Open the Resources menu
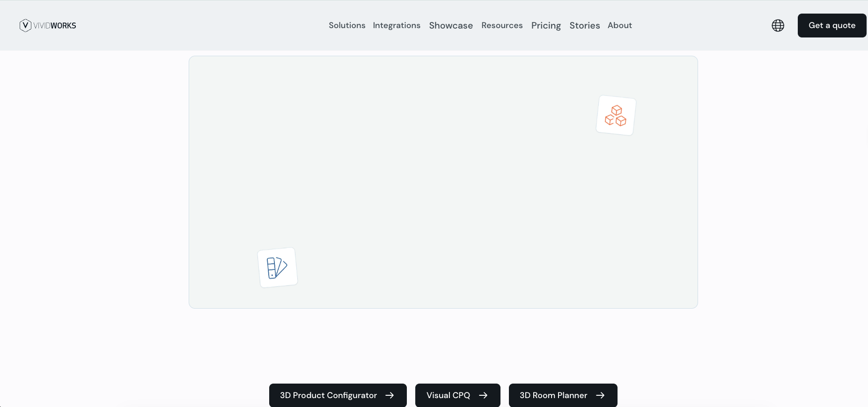The height and width of the screenshot is (407, 868). pyautogui.click(x=502, y=25)
